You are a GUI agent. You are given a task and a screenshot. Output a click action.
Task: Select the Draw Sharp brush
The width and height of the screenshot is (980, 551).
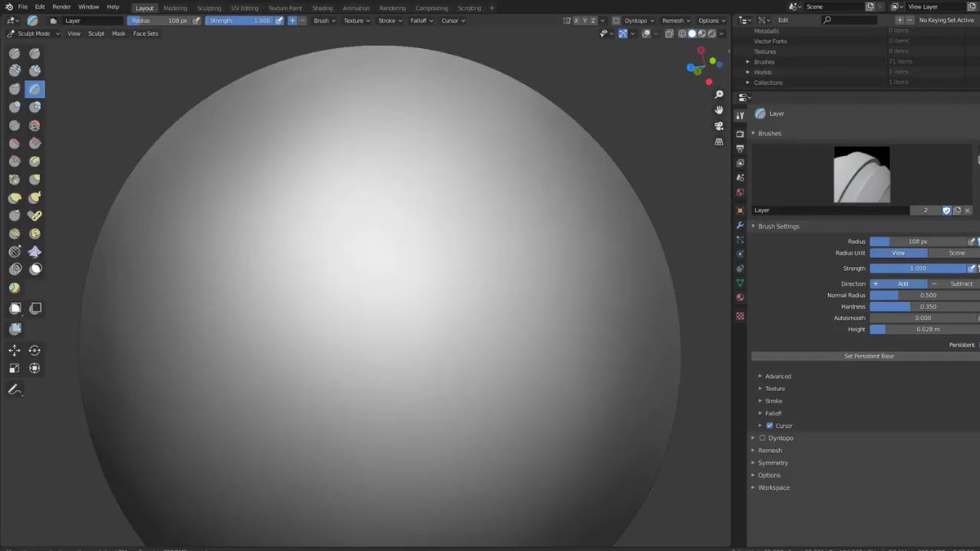(35, 53)
